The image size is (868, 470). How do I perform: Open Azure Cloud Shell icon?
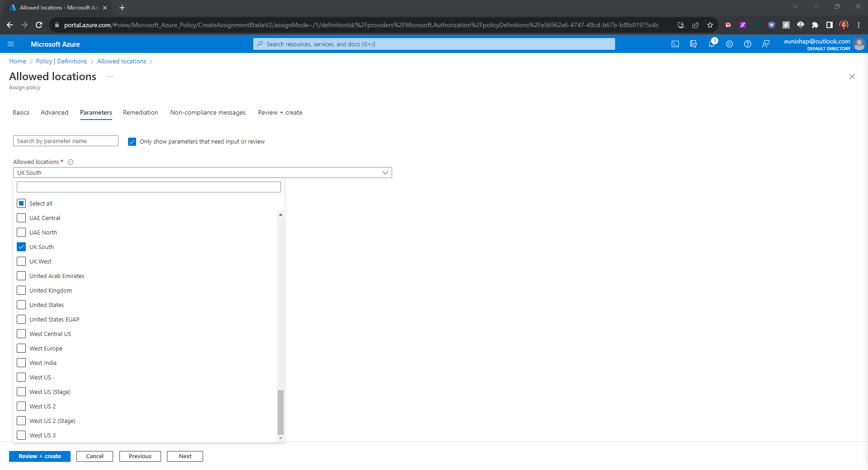coord(675,44)
